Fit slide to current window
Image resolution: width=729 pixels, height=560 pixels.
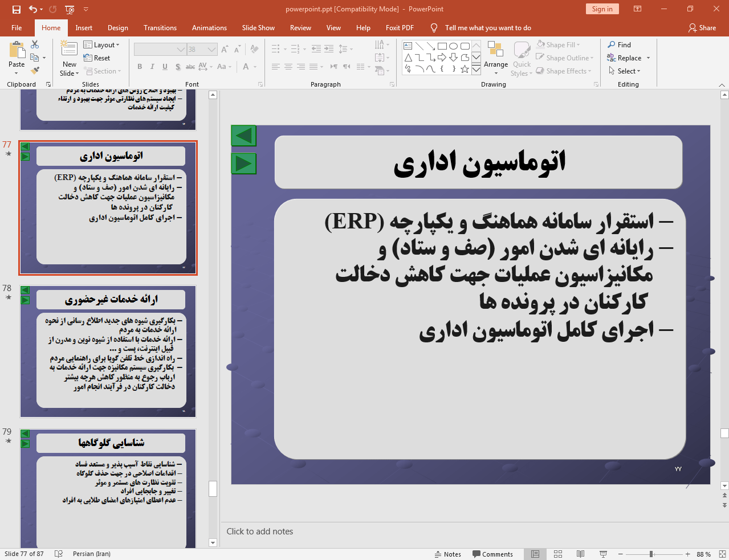[722, 554]
